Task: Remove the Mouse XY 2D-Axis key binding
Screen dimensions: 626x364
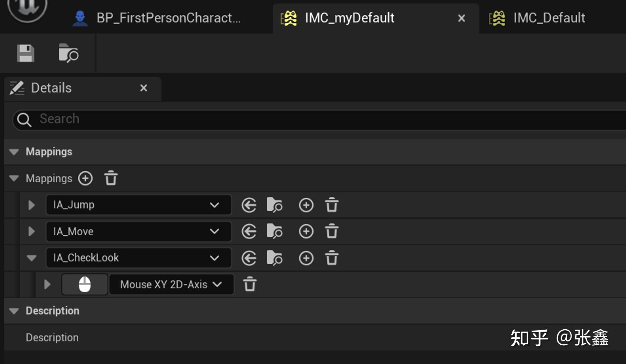Action: 250,284
